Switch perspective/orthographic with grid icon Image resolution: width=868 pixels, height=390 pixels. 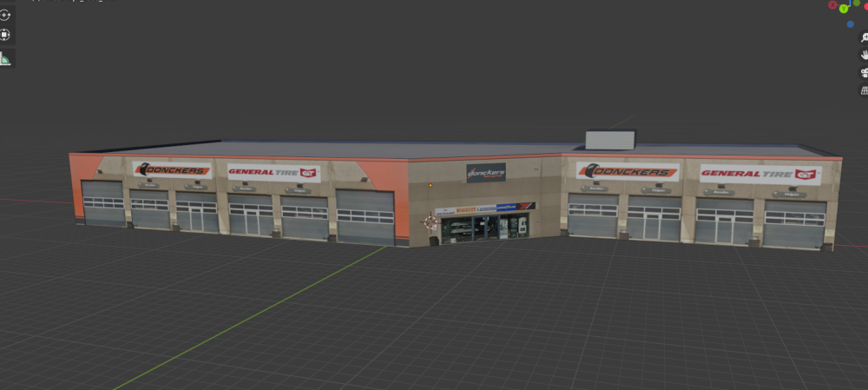pos(864,89)
